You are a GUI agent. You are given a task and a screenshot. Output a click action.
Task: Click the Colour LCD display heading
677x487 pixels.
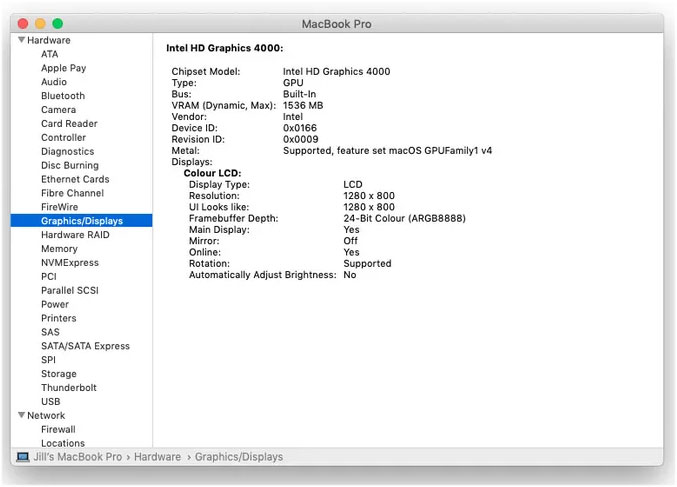(x=212, y=173)
